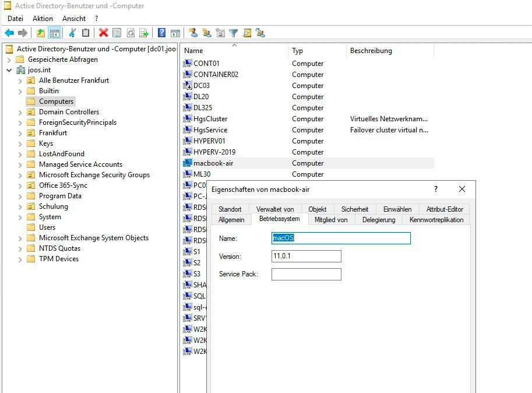Toggle the action pane icon

(175, 33)
